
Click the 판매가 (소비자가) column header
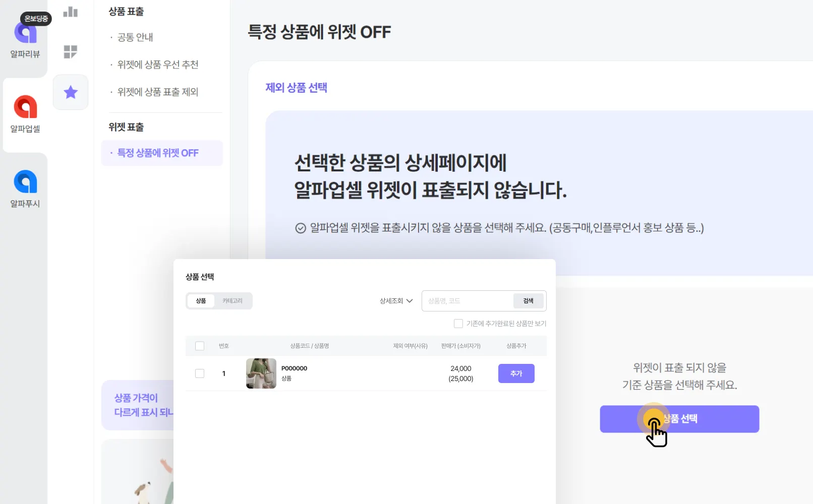coord(461,346)
